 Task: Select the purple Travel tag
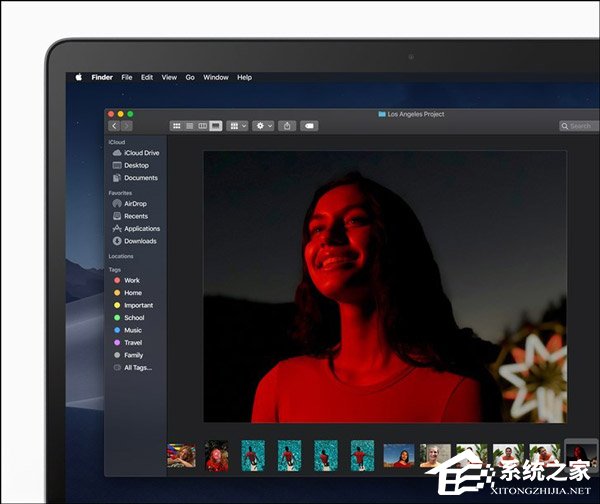[128, 343]
